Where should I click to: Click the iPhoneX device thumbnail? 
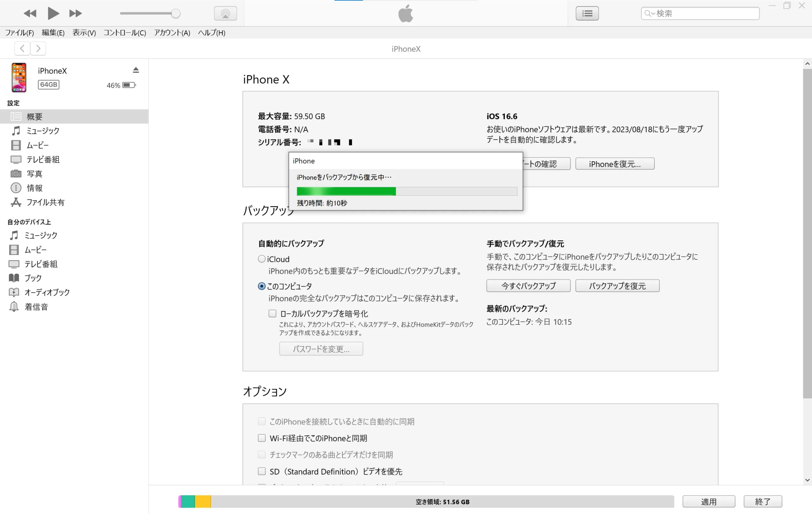(x=19, y=77)
